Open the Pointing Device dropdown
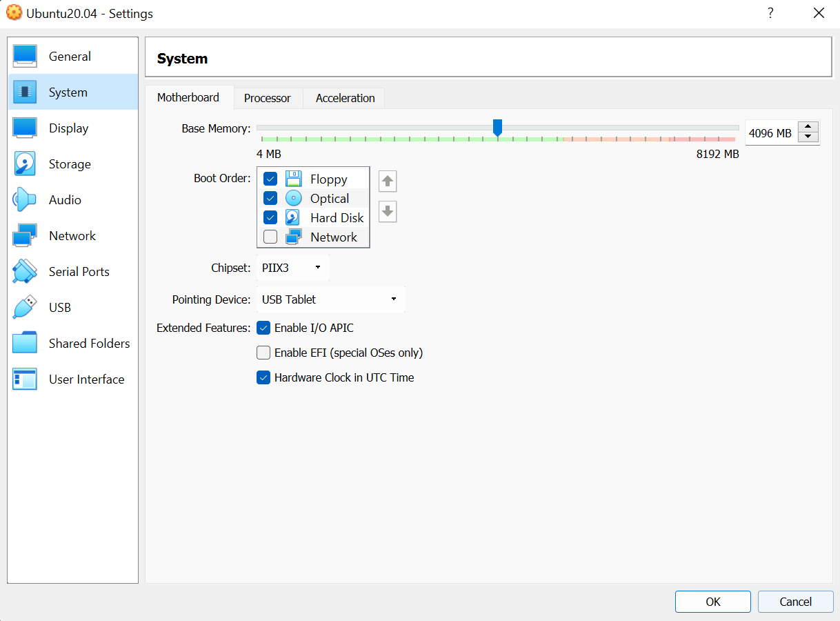 coord(331,299)
